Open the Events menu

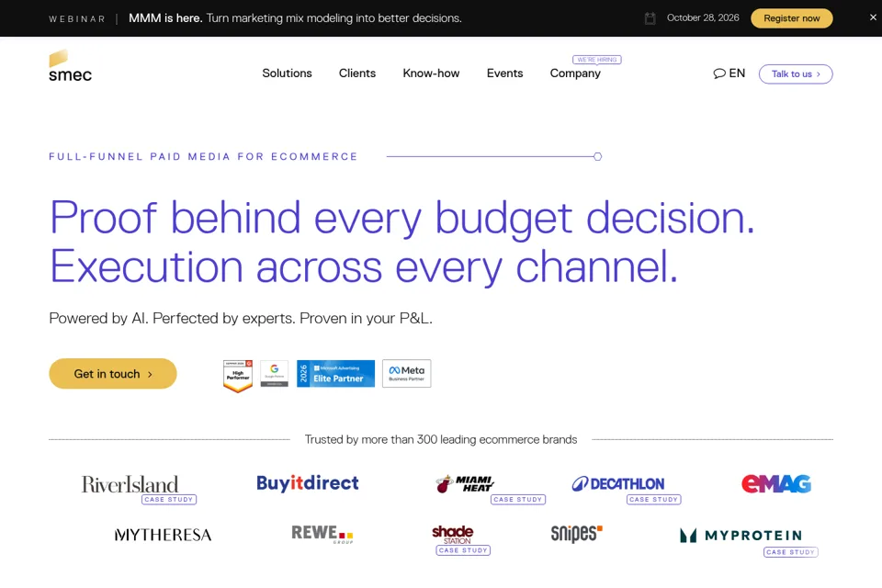pos(504,73)
